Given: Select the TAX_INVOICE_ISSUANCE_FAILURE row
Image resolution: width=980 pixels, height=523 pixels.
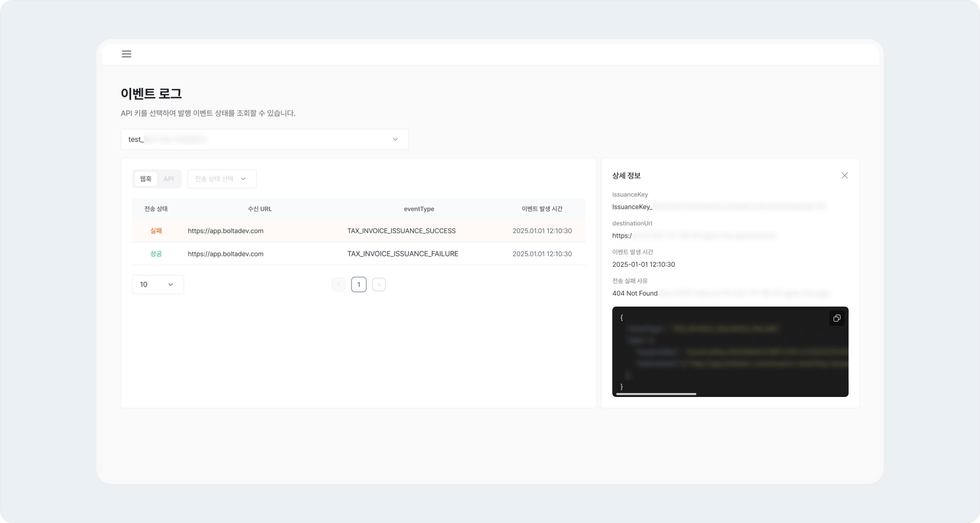Looking at the screenshot, I should tap(403, 254).
